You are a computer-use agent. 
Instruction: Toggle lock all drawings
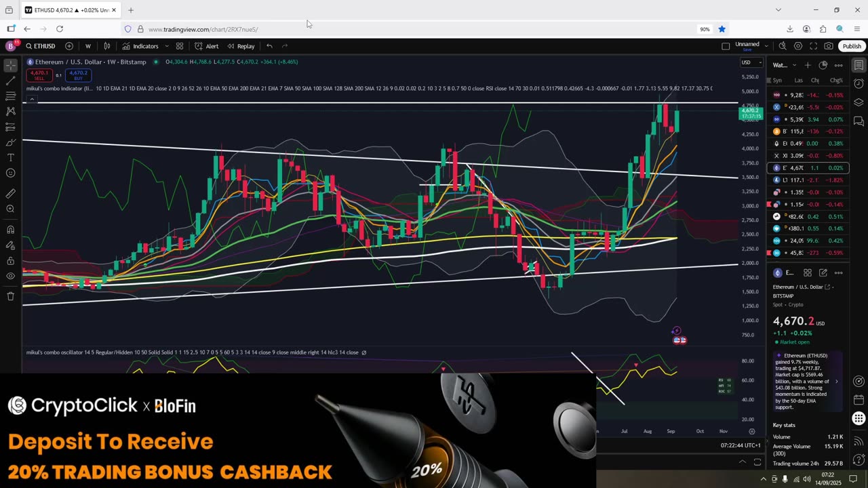pyautogui.click(x=10, y=261)
